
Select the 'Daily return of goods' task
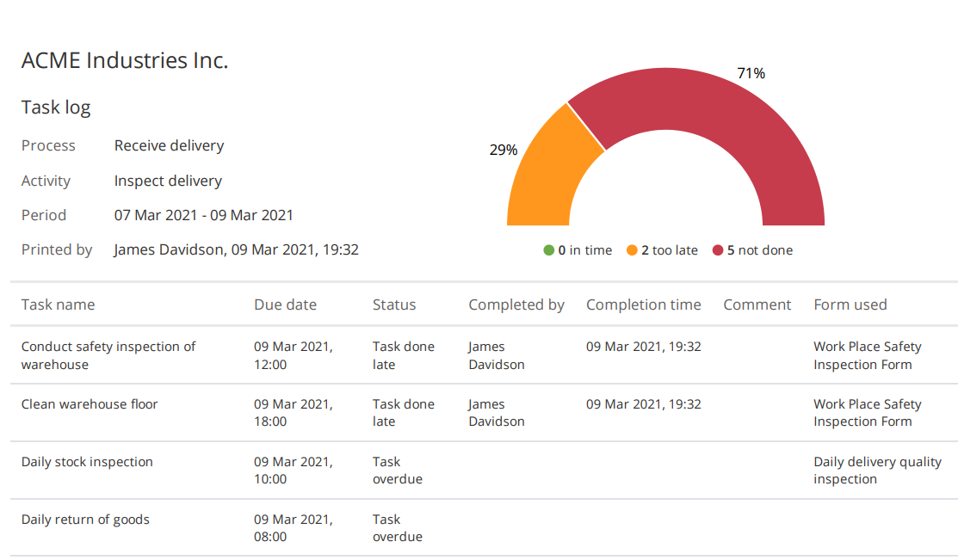coord(85,520)
